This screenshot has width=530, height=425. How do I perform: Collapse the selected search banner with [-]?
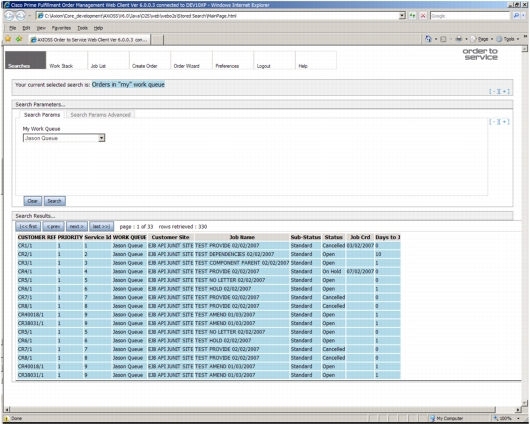point(493,91)
